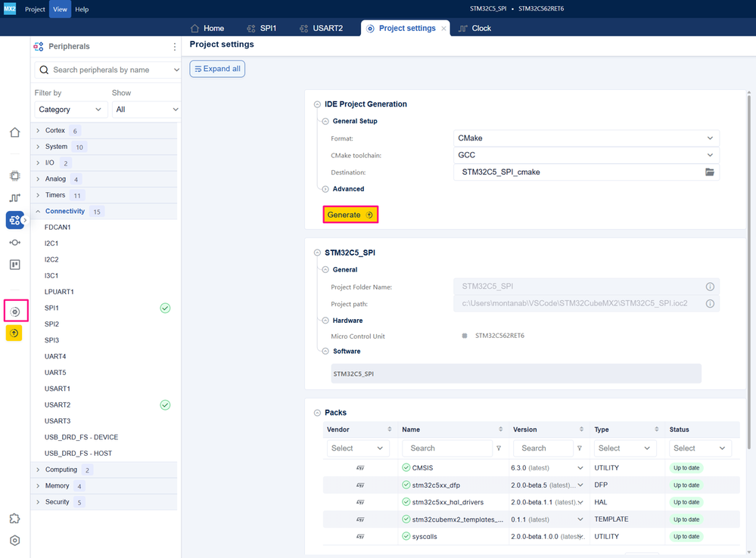
Task: Browse destination folder icon
Action: point(709,172)
